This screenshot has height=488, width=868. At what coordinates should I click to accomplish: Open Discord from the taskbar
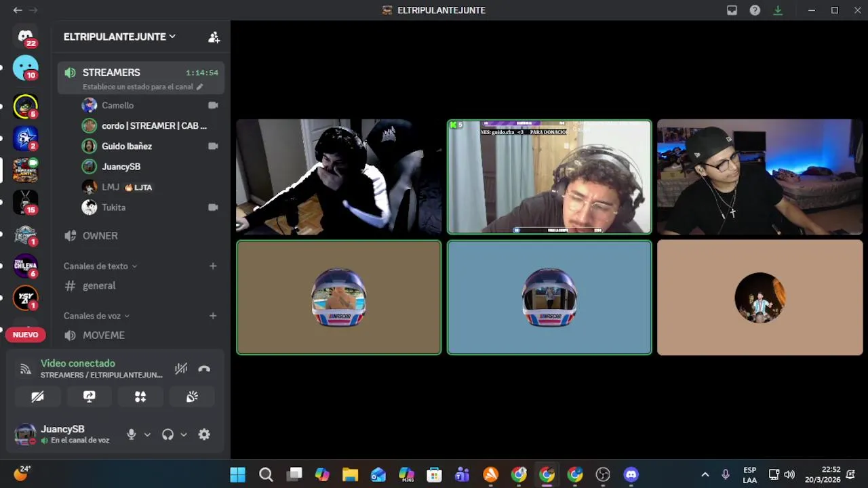point(631,474)
